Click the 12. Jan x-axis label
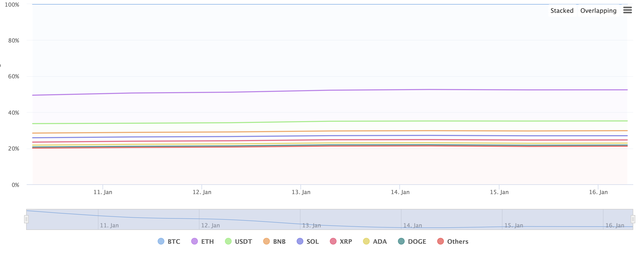 pos(202,192)
